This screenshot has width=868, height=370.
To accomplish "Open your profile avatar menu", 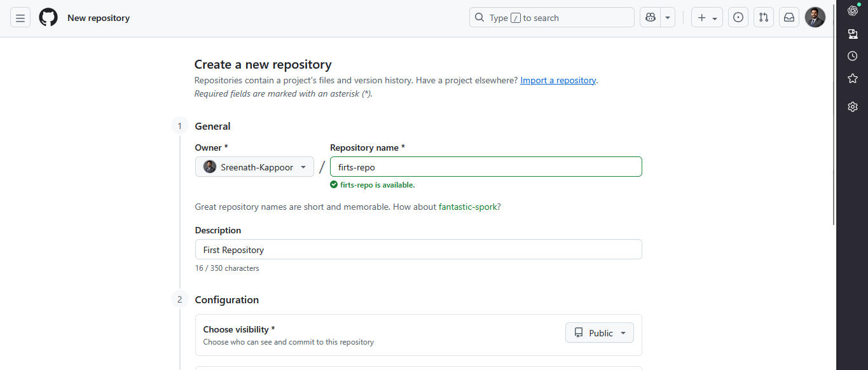I will (x=815, y=17).
